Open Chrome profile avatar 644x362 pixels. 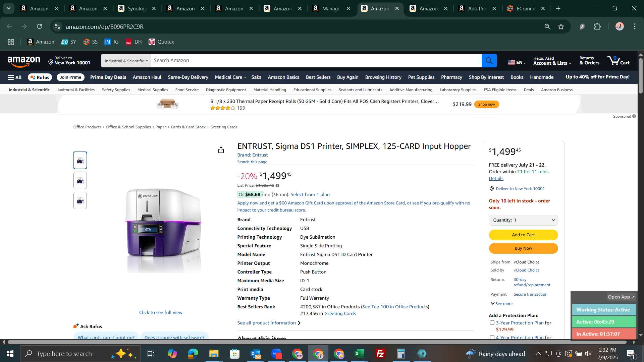coord(620,26)
